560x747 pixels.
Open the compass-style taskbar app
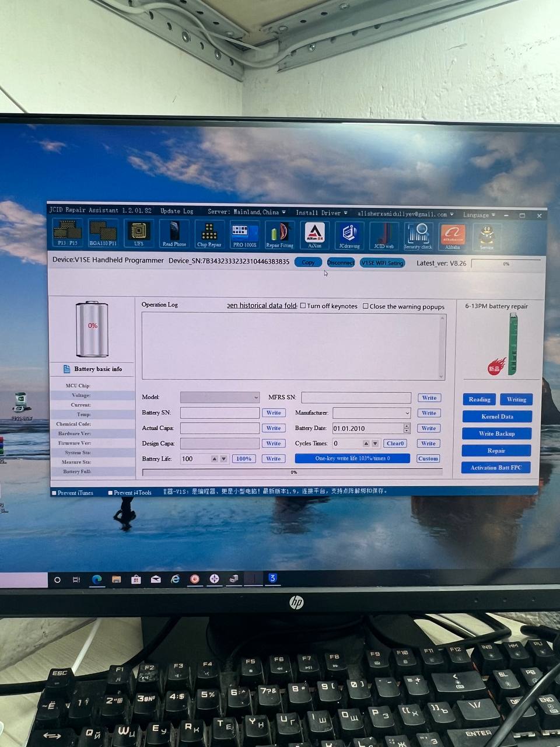coord(214,578)
